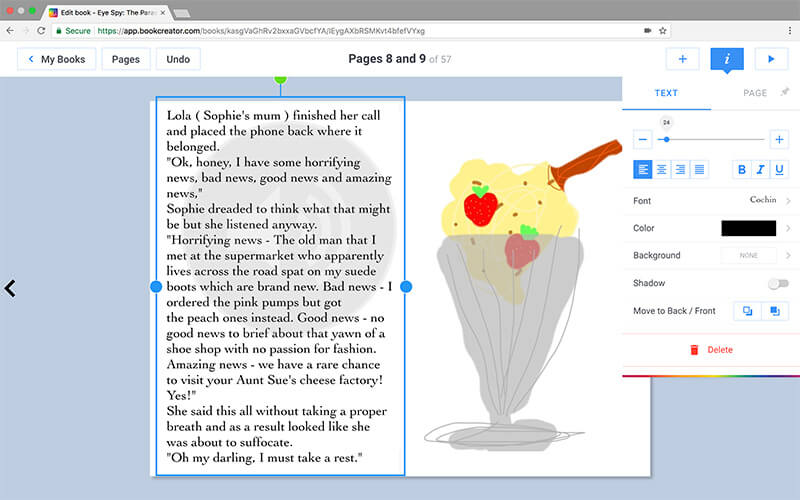800x500 pixels.
Task: Open the inspector 'i' button
Action: coord(727,59)
